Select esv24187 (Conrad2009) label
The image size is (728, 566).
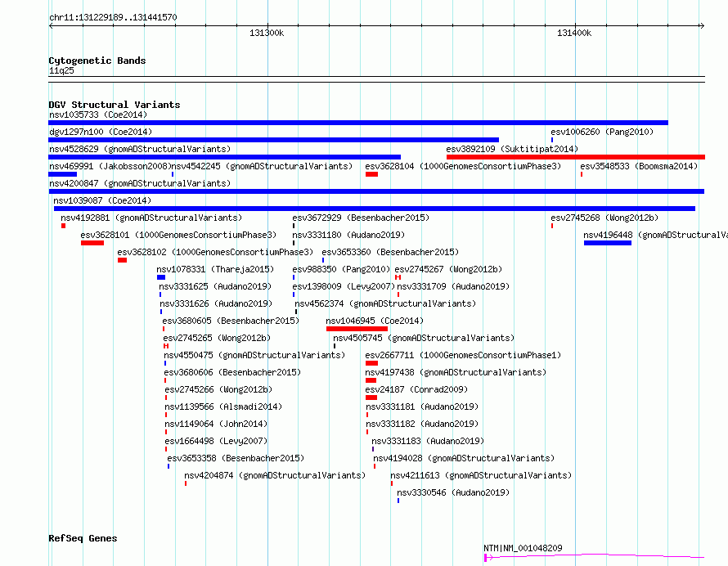(x=416, y=389)
